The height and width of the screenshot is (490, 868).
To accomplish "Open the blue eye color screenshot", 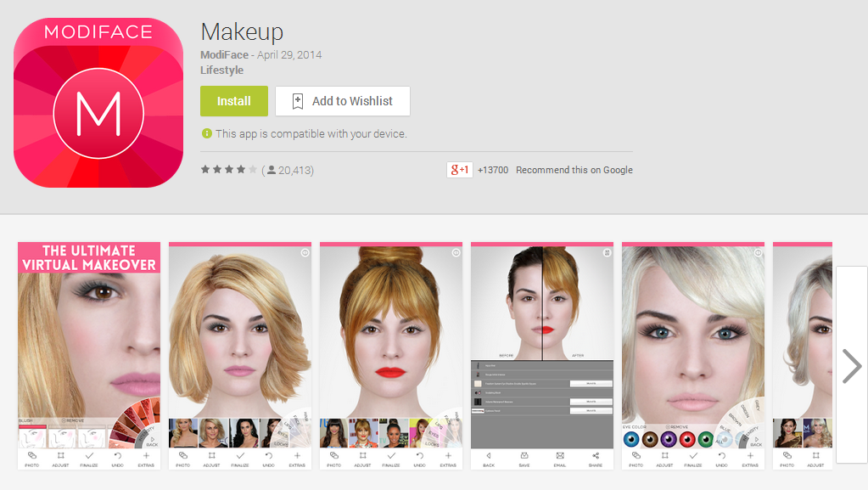I will coord(693,356).
